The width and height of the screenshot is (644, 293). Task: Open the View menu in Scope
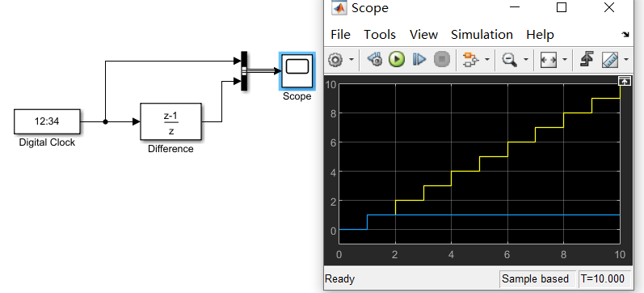click(x=423, y=35)
